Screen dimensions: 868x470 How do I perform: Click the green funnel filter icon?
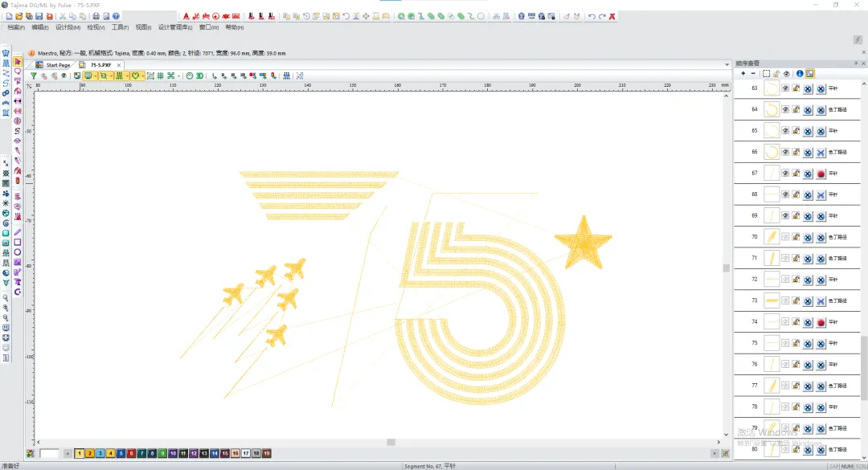pyautogui.click(x=34, y=76)
